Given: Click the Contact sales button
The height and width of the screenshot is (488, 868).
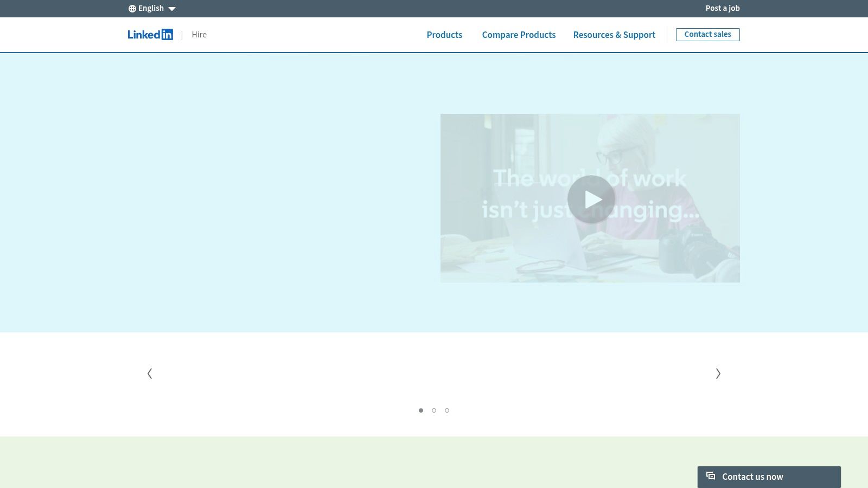Looking at the screenshot, I should 707,34.
